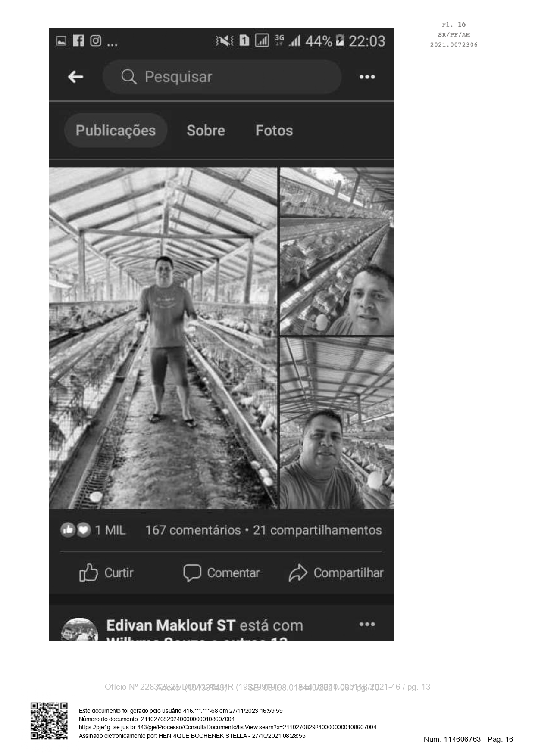Image resolution: width=535 pixels, height=756 pixels.
Task: Open the Fotos tab
Action: (x=274, y=131)
